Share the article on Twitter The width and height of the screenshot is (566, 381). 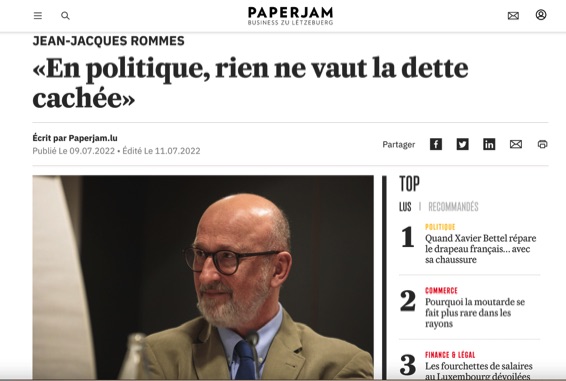(x=462, y=144)
